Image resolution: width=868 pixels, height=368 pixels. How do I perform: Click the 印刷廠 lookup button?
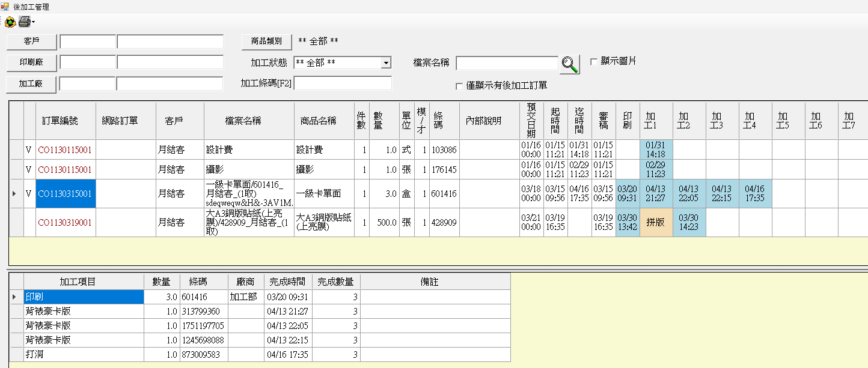32,62
